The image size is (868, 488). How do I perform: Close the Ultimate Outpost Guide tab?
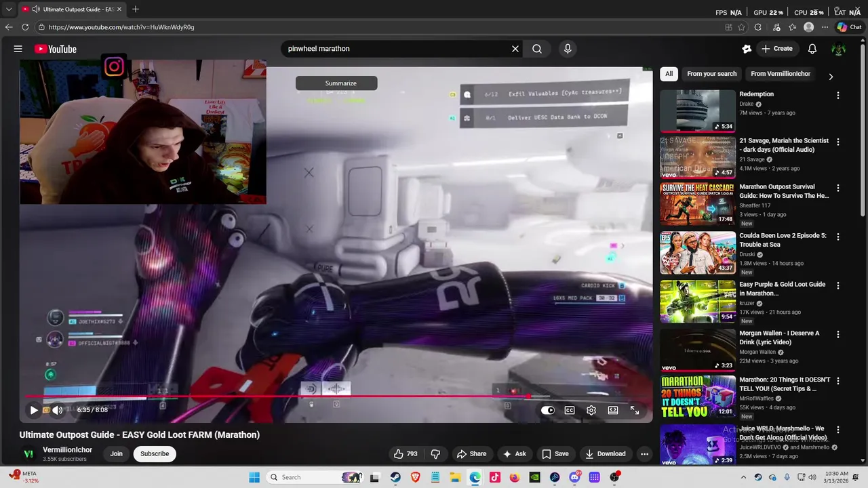click(119, 9)
